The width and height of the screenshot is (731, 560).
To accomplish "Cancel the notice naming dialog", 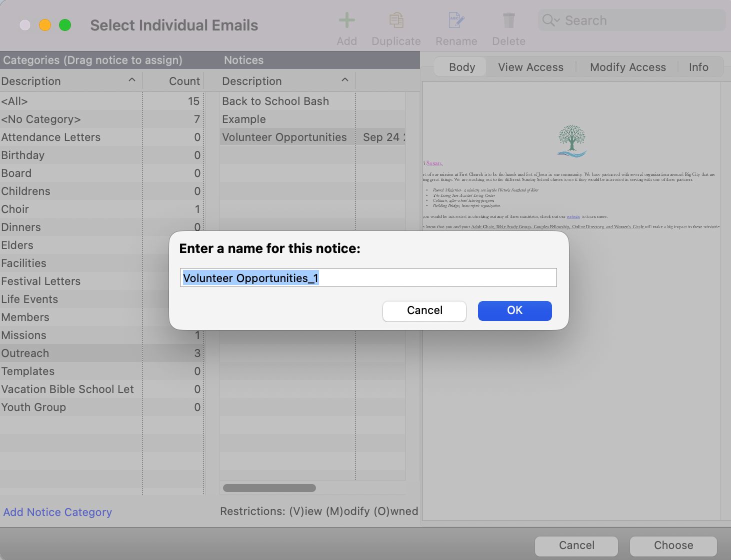I will click(424, 310).
